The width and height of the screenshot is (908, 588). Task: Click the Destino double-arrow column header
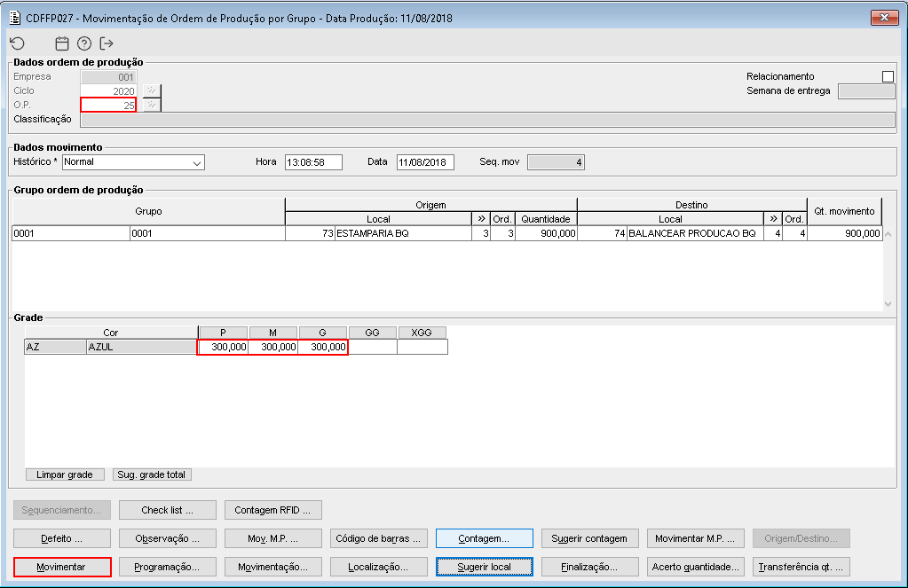point(773,219)
